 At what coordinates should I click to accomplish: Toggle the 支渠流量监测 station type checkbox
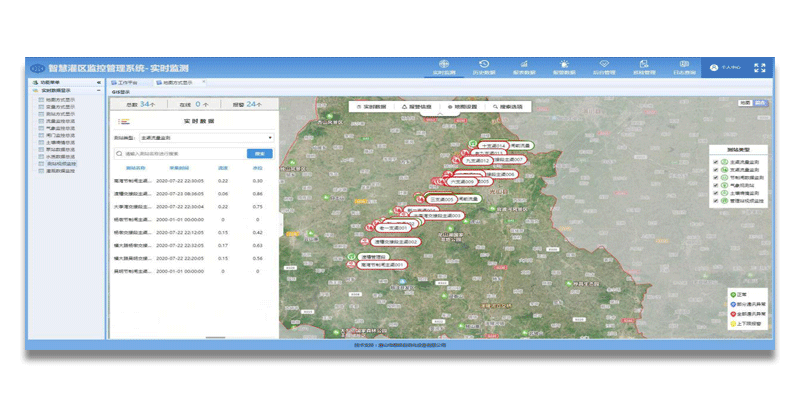click(x=716, y=169)
